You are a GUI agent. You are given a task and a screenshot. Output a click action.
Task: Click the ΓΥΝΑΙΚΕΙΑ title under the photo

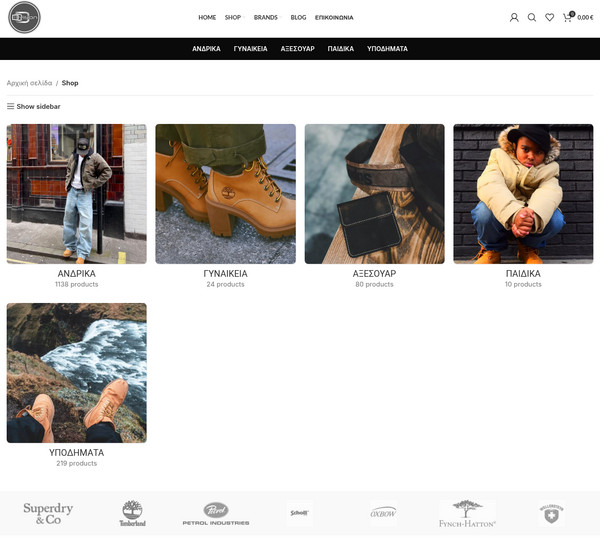pyautogui.click(x=225, y=274)
